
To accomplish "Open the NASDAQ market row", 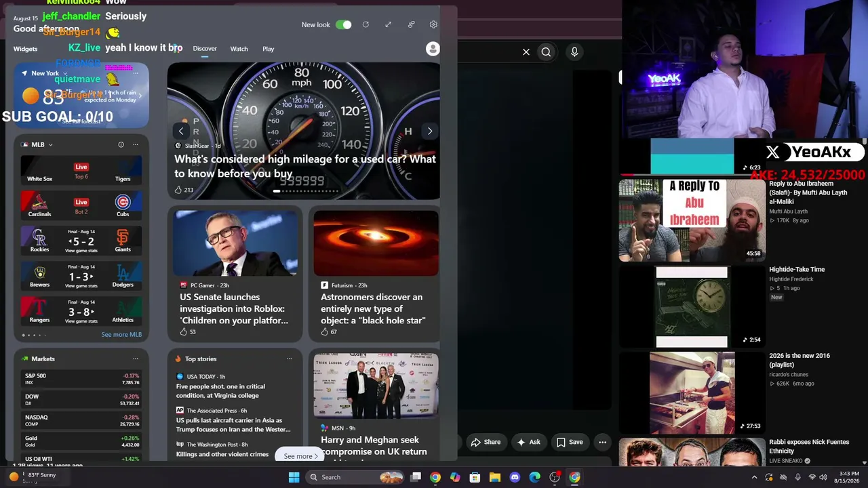I will [x=81, y=420].
